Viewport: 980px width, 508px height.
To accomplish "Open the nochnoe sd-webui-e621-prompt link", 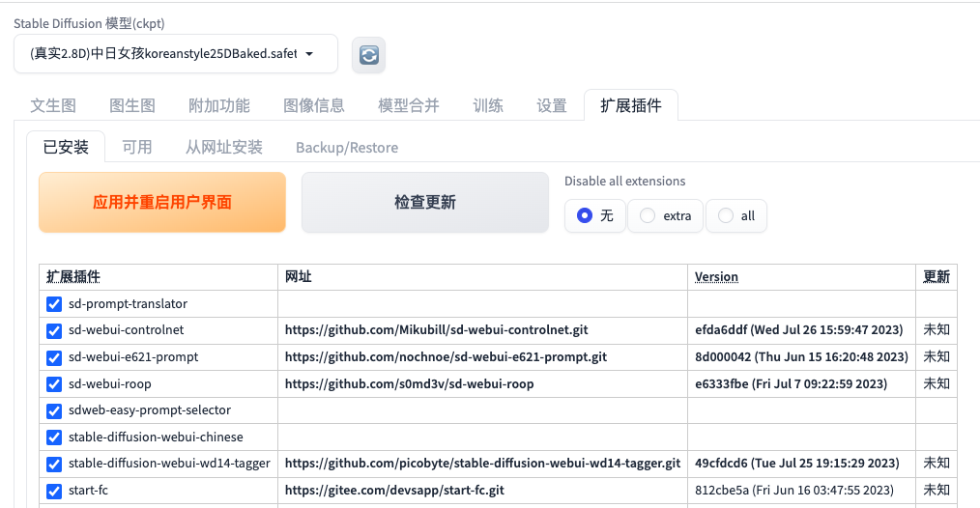I will (446, 356).
